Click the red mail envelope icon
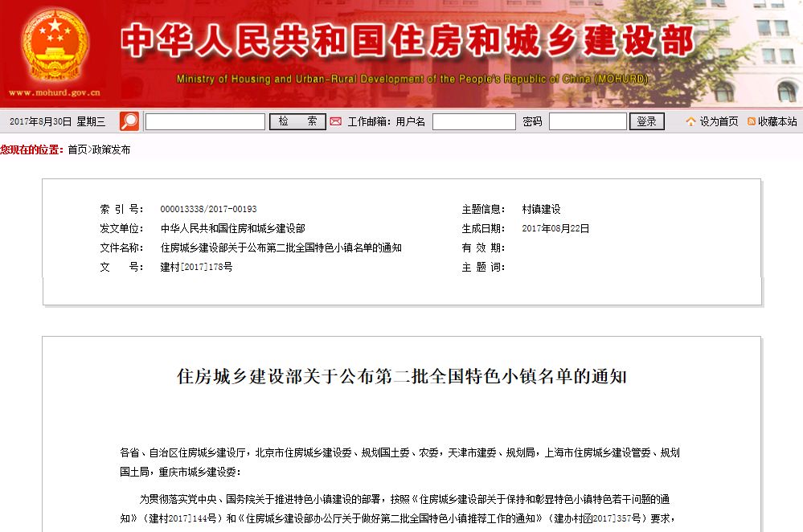This screenshot has height=532, width=803. pos(335,121)
